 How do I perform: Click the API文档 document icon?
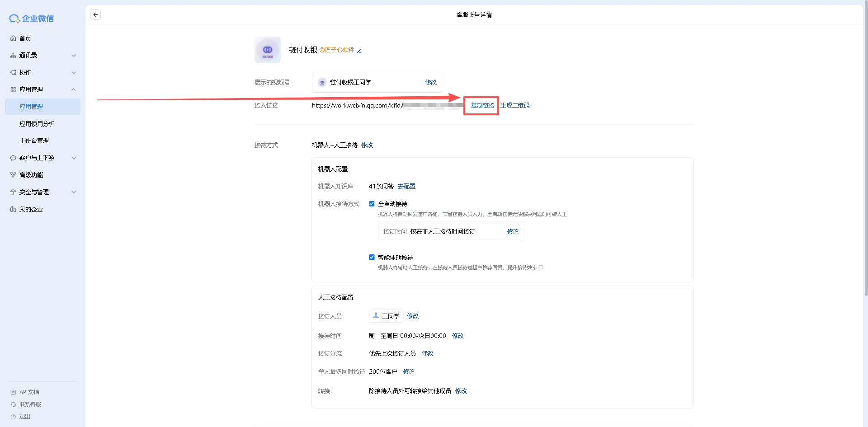click(x=13, y=392)
